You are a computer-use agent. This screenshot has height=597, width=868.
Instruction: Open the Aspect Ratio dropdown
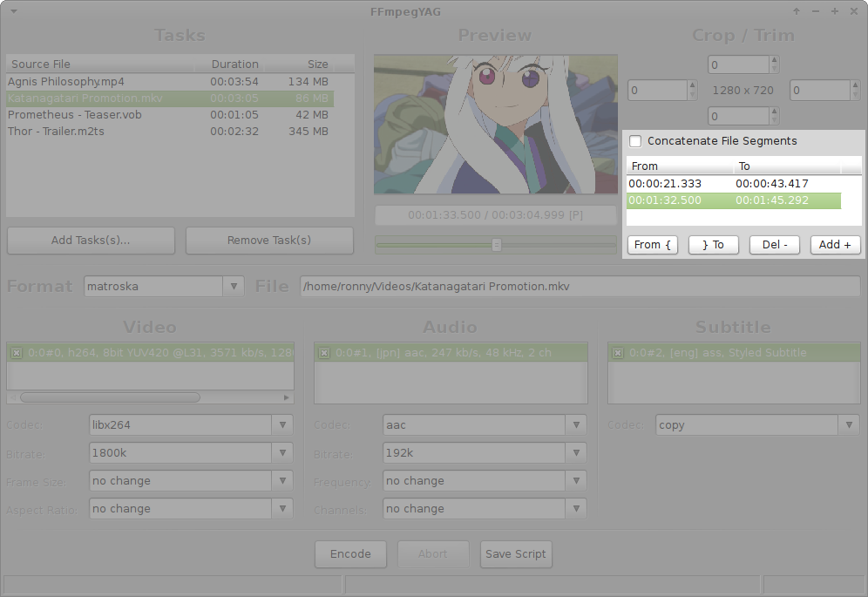[282, 508]
